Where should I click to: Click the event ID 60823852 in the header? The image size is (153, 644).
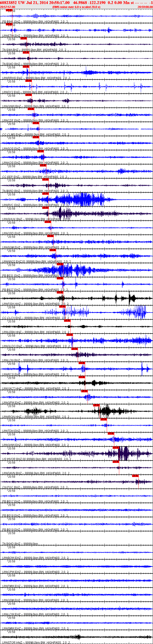click(8, 3)
